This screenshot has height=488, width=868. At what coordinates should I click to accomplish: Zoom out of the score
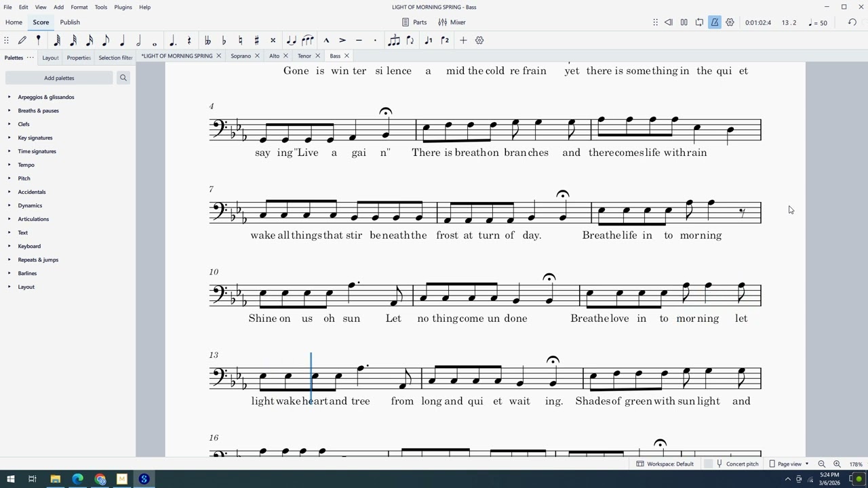(x=822, y=464)
